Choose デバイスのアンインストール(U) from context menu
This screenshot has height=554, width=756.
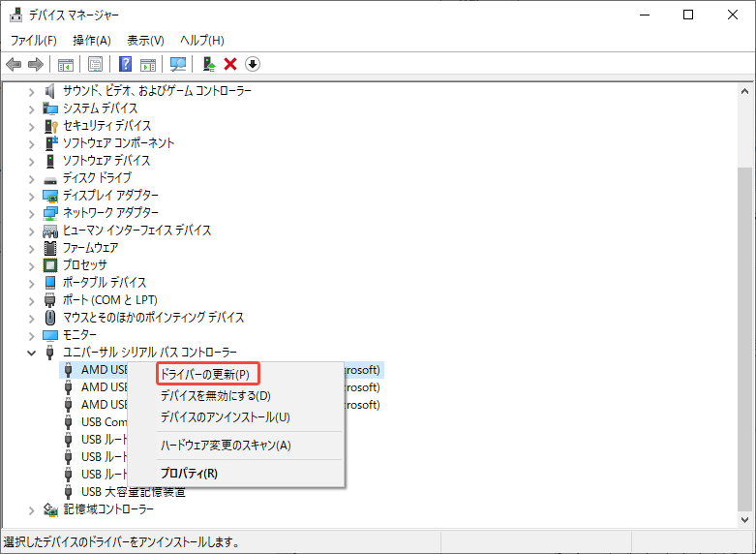coord(236,417)
